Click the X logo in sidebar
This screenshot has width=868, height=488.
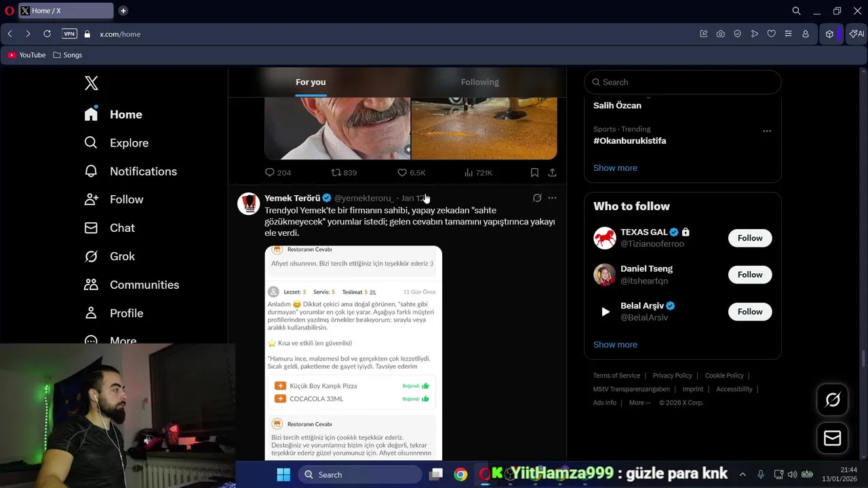pos(92,83)
